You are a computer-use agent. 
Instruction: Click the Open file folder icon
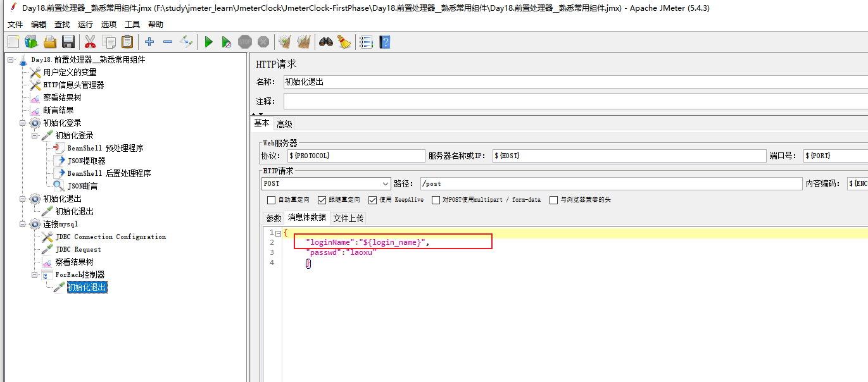(x=50, y=42)
